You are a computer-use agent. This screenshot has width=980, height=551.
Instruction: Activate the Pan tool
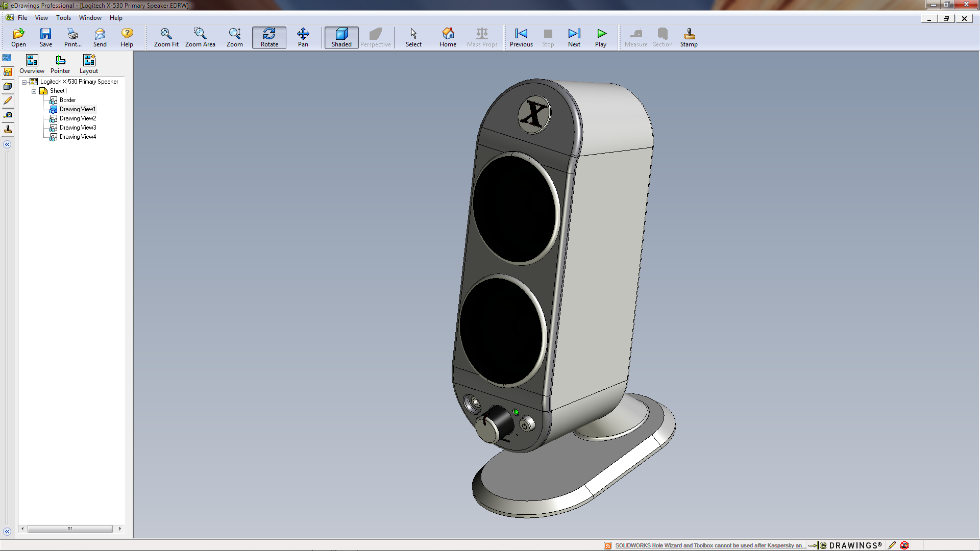coord(303,37)
